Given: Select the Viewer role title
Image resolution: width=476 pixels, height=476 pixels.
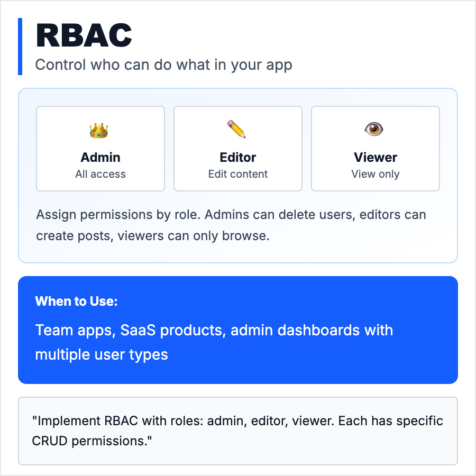Looking at the screenshot, I should (376, 157).
